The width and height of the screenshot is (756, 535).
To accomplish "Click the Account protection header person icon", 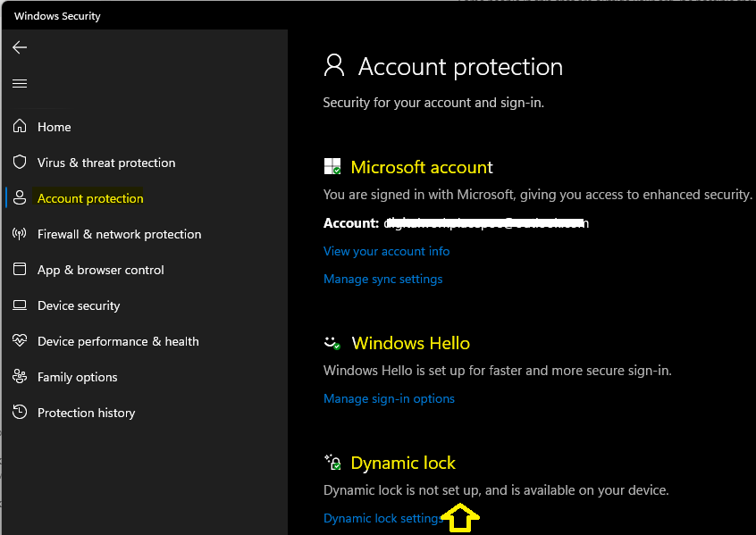I will [x=334, y=65].
